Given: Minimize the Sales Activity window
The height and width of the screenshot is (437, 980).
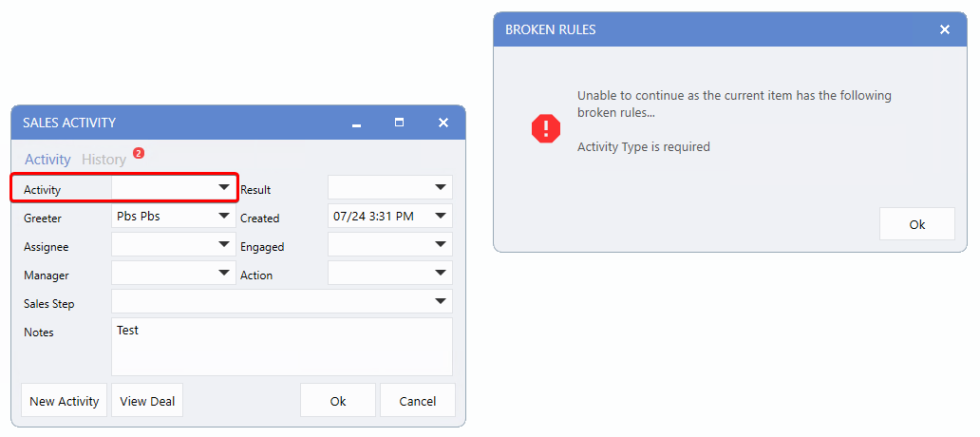Looking at the screenshot, I should 356,123.
